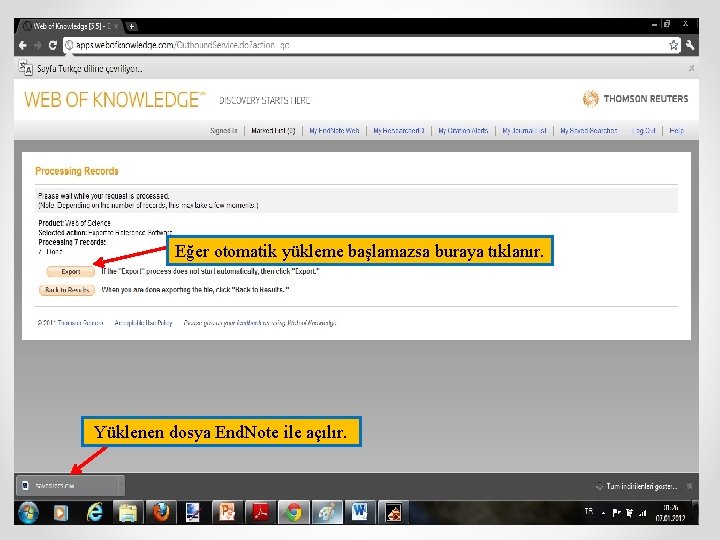Image resolution: width=720 pixels, height=540 pixels.
Task: Click the Back to Results button
Action: [x=67, y=290]
